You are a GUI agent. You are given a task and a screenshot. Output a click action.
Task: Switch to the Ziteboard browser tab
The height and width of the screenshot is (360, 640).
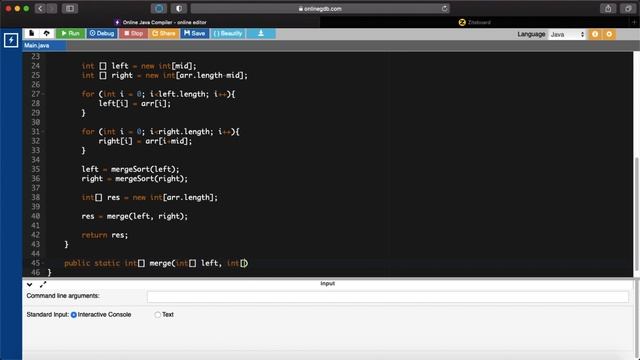pos(474,22)
